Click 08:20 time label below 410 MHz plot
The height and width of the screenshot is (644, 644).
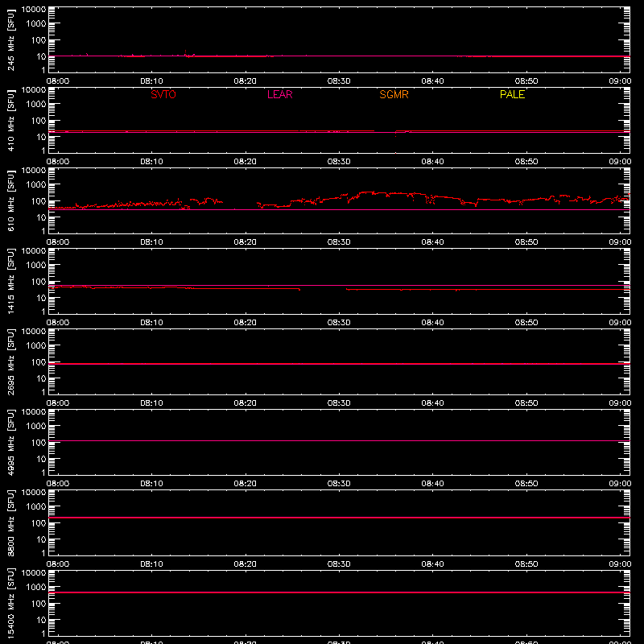pos(246,162)
